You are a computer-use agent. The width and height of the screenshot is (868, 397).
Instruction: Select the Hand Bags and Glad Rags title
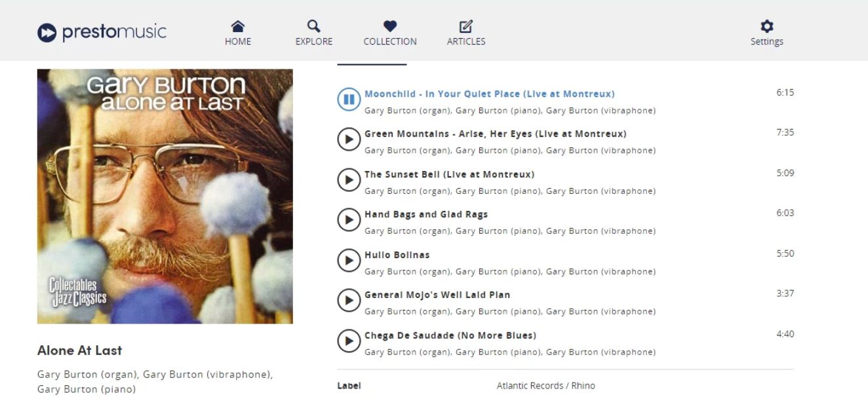click(426, 214)
